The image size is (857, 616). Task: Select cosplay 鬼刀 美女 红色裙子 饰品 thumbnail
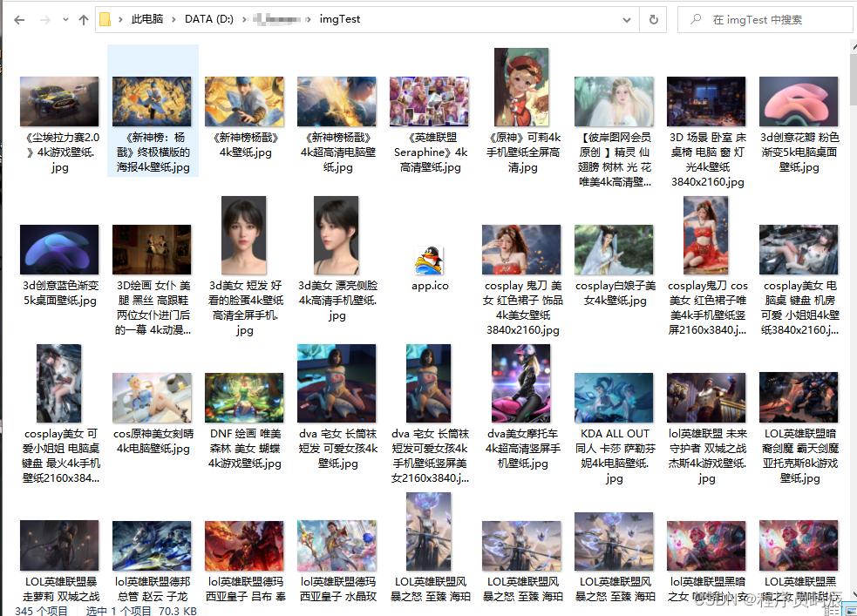pyautogui.click(x=521, y=249)
